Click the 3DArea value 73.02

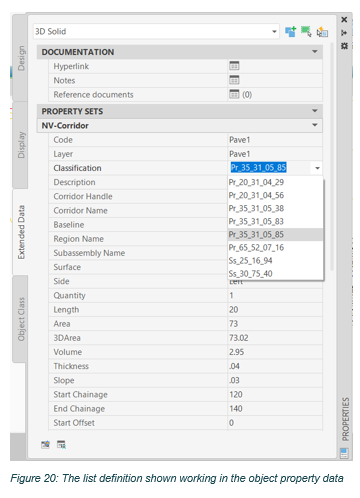[x=238, y=338]
